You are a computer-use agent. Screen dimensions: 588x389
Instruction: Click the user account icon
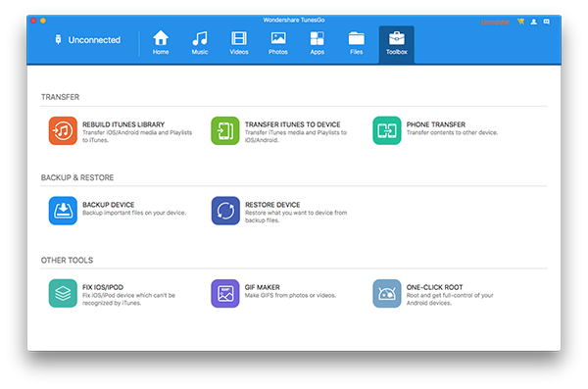tap(534, 22)
